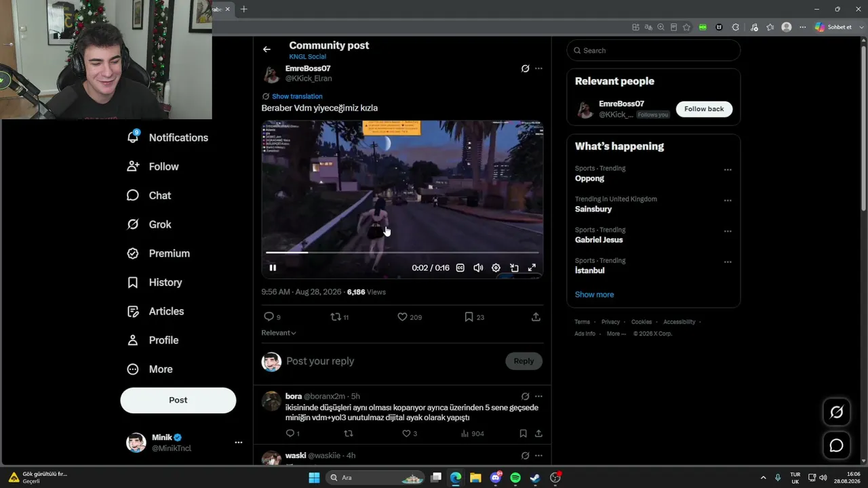Viewport: 868px width, 488px height.
Task: Repost EmreBoss07's post with 11 reposts
Action: 335,317
